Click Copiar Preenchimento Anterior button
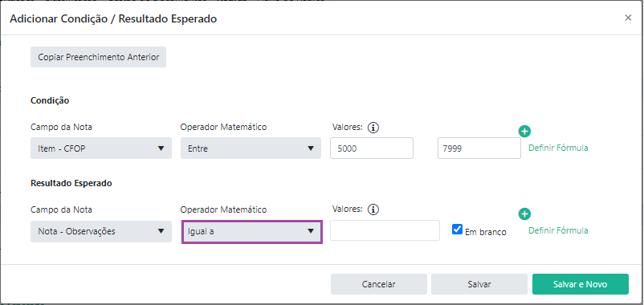644x305 pixels. pos(98,57)
